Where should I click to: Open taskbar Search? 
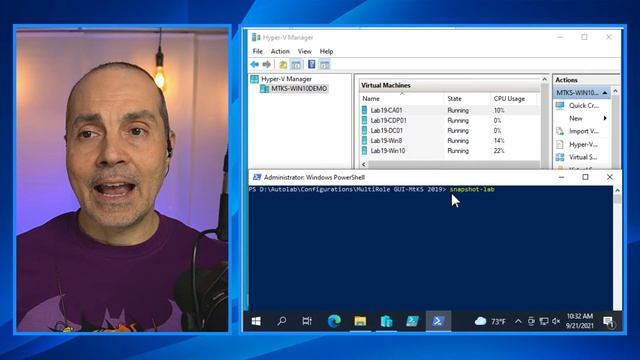(282, 321)
